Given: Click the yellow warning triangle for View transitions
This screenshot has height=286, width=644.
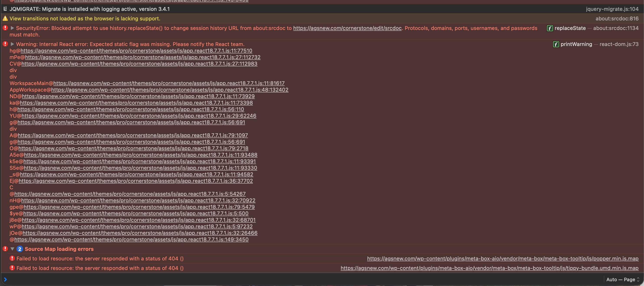Looking at the screenshot, I should coord(5,18).
